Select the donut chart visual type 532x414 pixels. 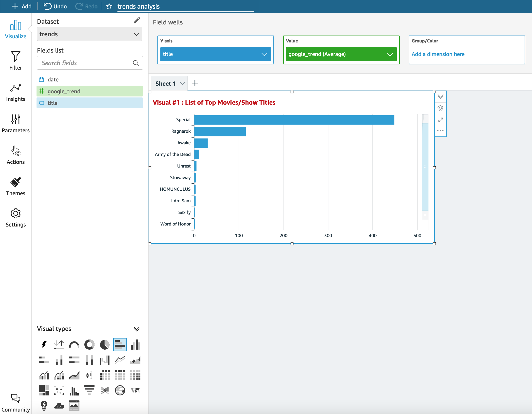89,344
